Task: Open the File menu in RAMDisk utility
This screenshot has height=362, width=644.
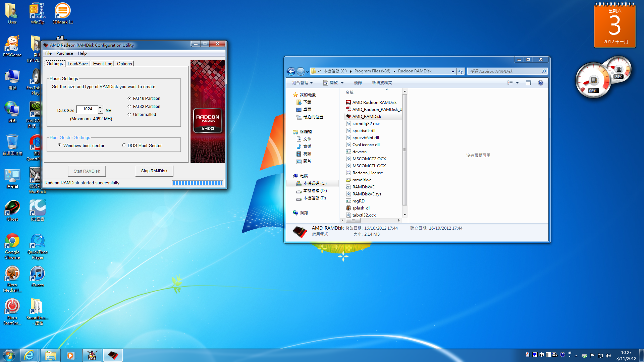Action: (x=48, y=53)
